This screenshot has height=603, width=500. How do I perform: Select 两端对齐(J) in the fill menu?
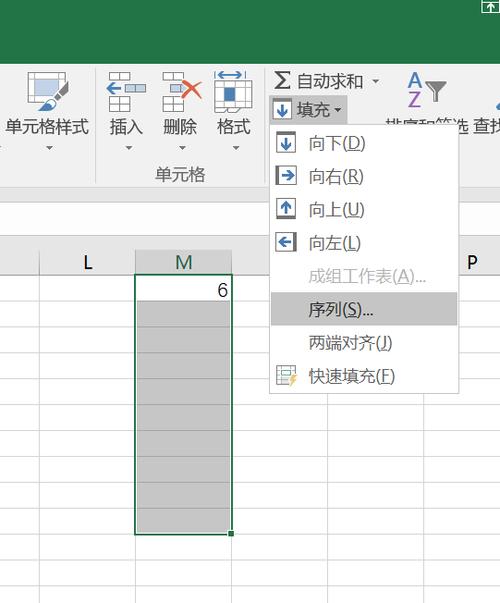(x=364, y=342)
